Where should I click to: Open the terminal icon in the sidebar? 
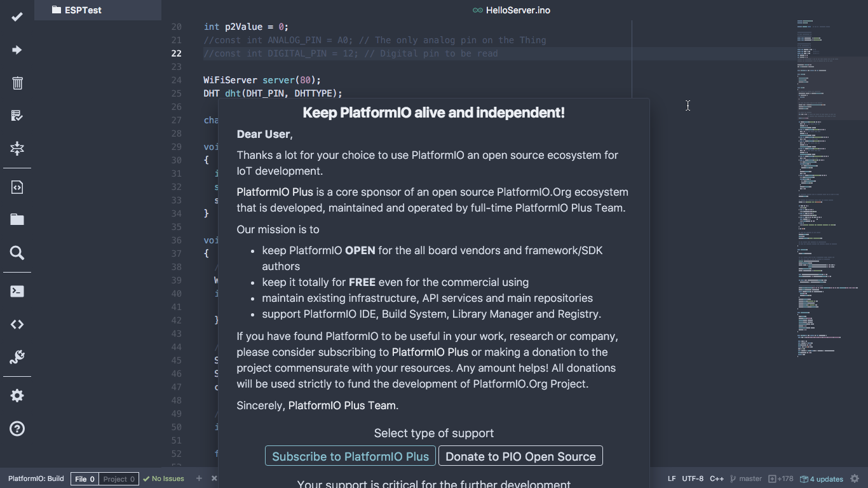17,292
